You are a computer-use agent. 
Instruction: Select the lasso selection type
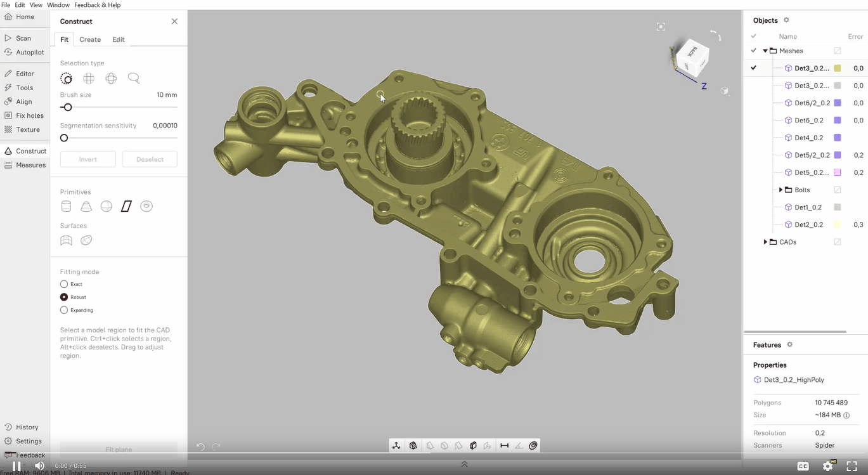[x=134, y=79]
